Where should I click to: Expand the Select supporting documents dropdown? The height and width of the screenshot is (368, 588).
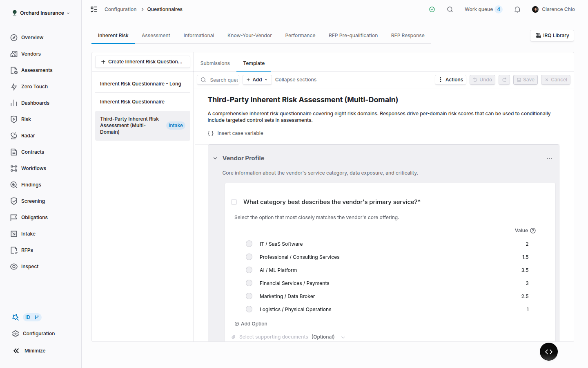coord(343,337)
